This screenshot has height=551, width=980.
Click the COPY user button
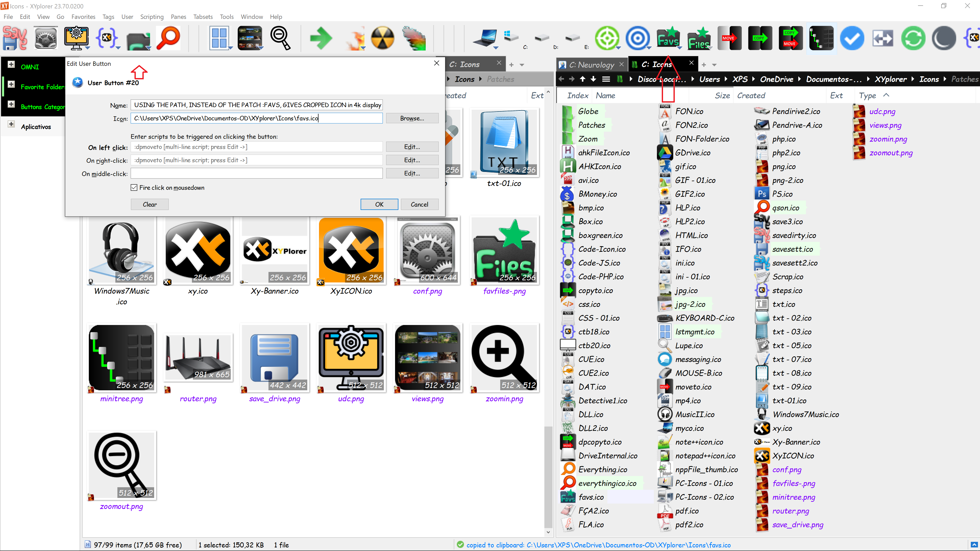[760, 38]
